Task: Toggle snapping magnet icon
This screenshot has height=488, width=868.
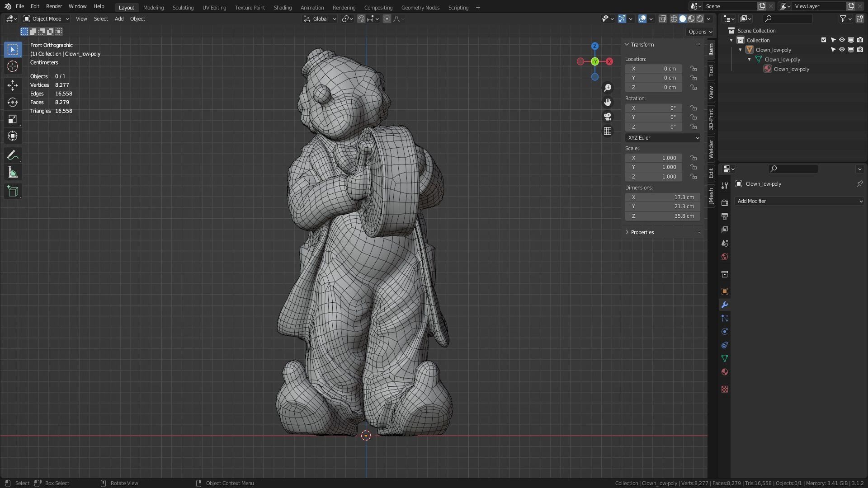Action: [361, 19]
